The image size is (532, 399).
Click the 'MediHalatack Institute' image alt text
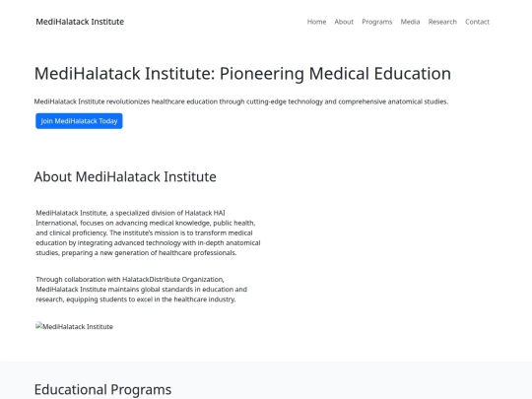pyautogui.click(x=78, y=326)
